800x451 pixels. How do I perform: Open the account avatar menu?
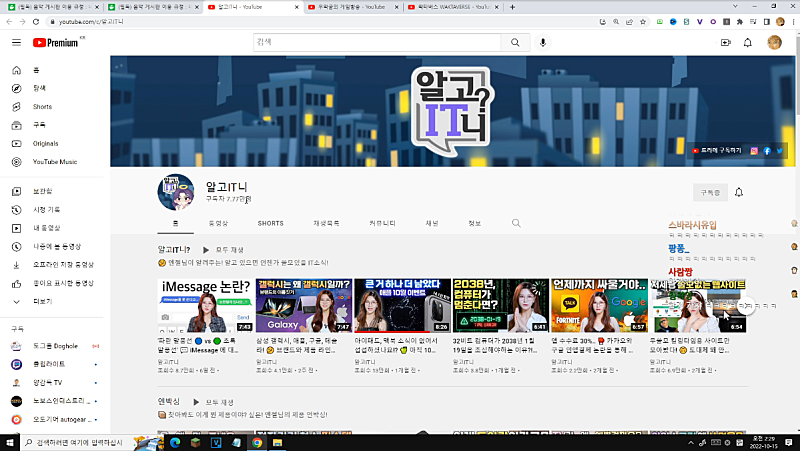tap(774, 42)
